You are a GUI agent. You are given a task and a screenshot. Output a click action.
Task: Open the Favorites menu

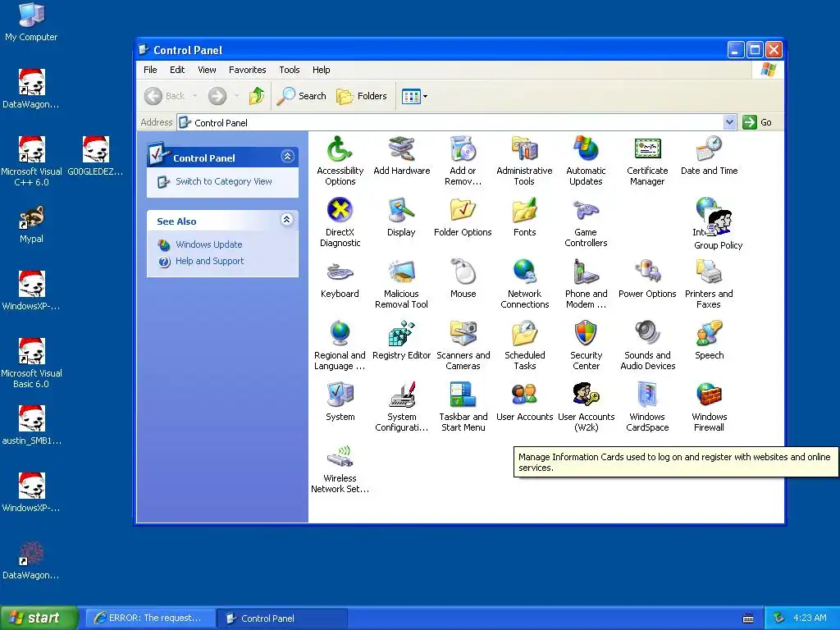pos(248,70)
